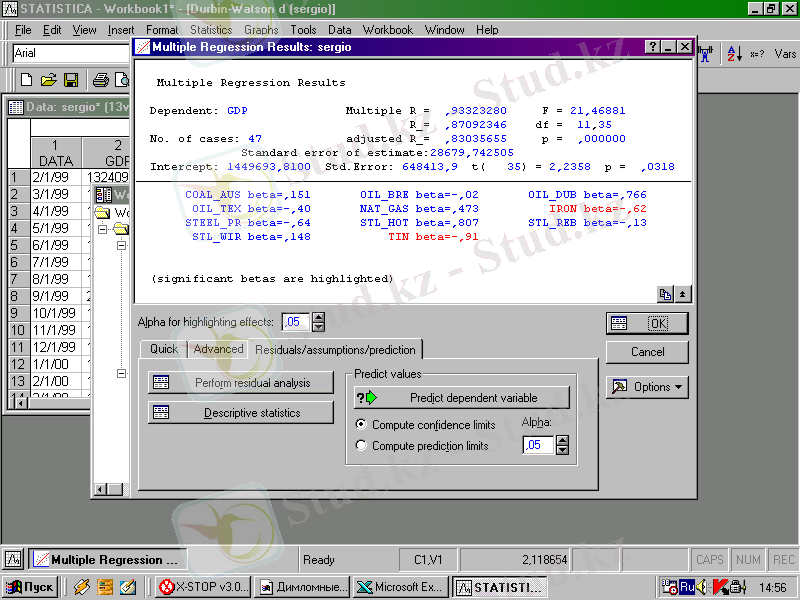Click the Vars toolbar button
The height and width of the screenshot is (600, 800).
tap(785, 53)
